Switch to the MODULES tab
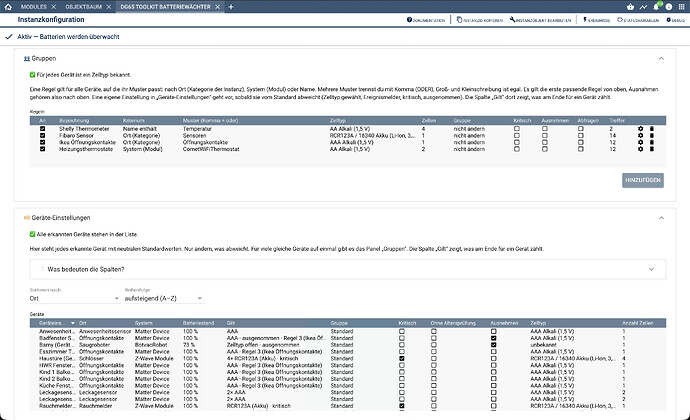 [33, 7]
